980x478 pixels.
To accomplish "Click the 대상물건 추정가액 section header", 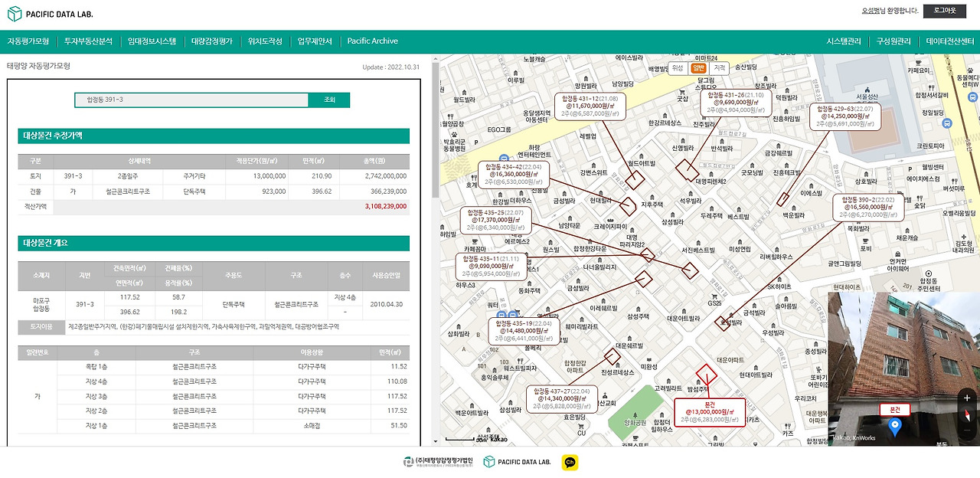I will pos(214,136).
